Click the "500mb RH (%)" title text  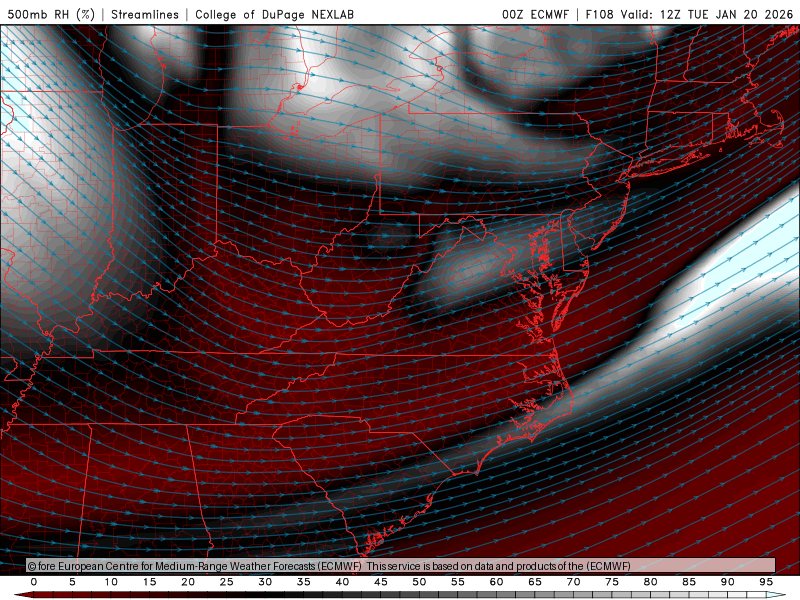[x=51, y=14]
